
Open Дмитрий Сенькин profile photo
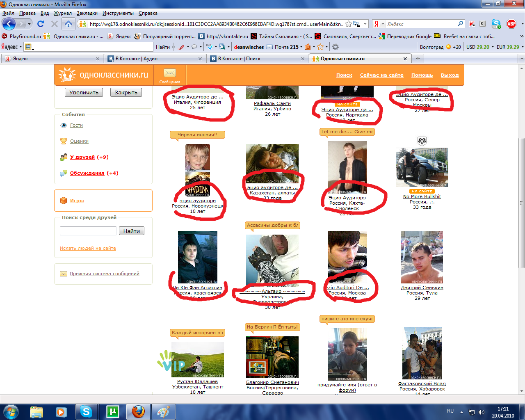[x=422, y=258]
